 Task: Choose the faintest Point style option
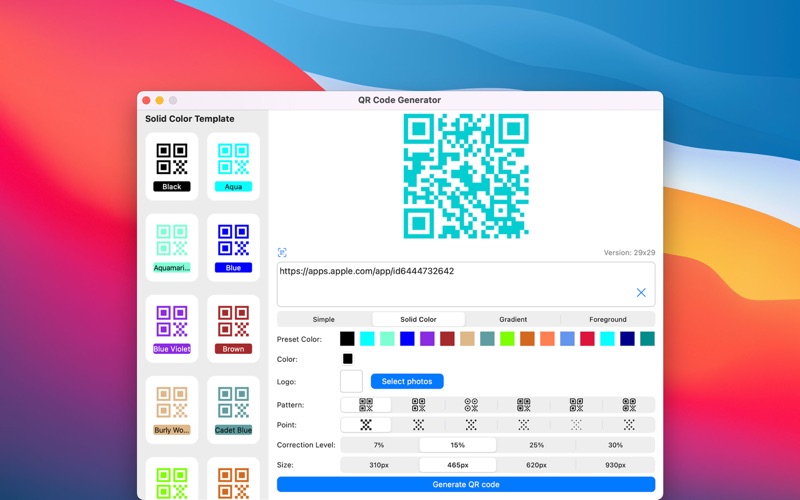click(576, 424)
